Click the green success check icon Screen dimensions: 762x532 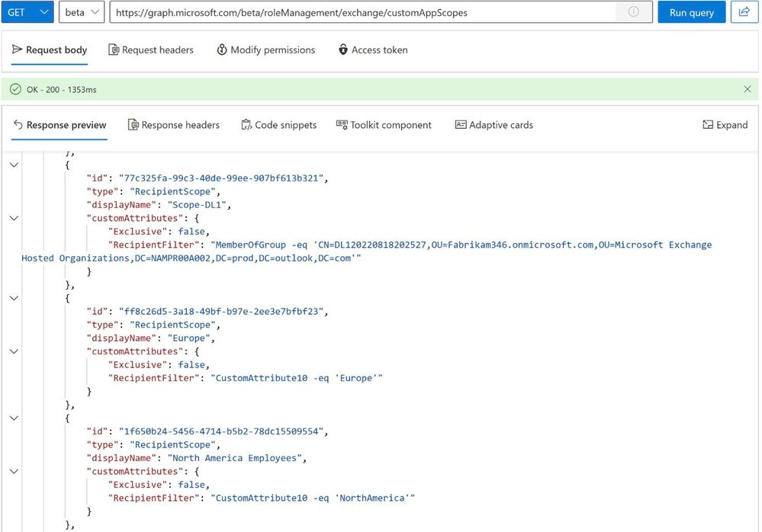pyautogui.click(x=15, y=89)
